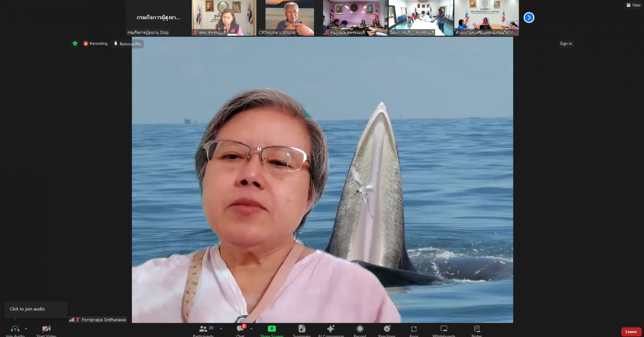Viewport: 644px width, 337px height.
Task: Click the Remove Pin button
Action: [x=127, y=44]
